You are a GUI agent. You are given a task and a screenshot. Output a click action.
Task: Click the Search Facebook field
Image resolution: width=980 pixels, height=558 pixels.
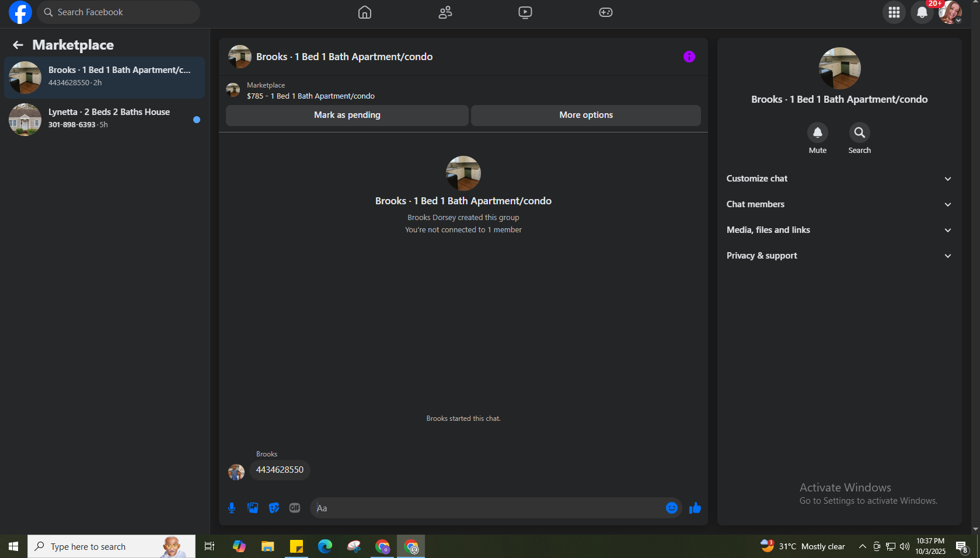118,12
